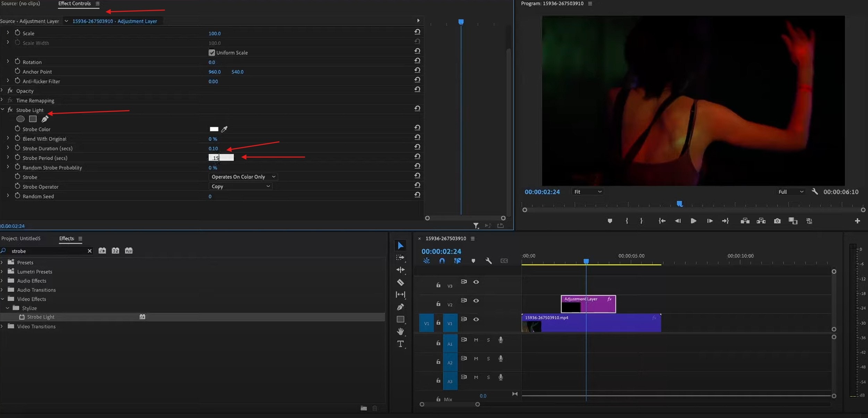Uncheck the Uniform Scale checkbox

212,53
